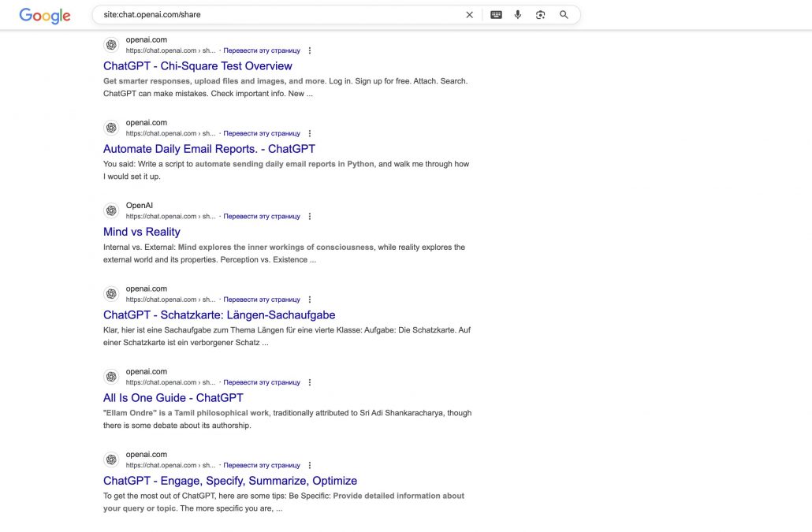This screenshot has width=812, height=532.
Task: Open search by image camera icon
Action: (540, 15)
